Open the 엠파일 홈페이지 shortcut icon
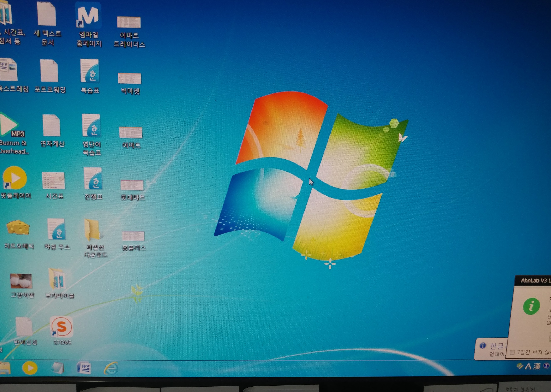Viewport: 551px width, 392px height. pyautogui.click(x=88, y=17)
